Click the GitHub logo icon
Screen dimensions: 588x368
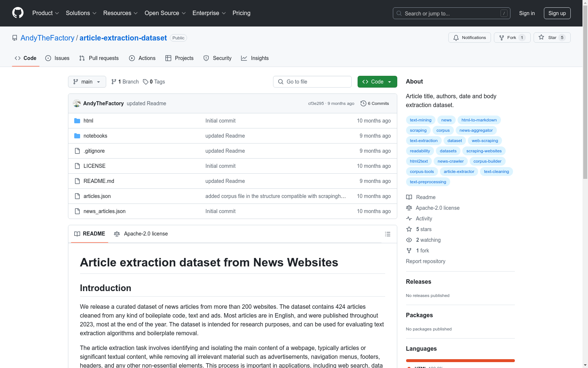pos(18,13)
